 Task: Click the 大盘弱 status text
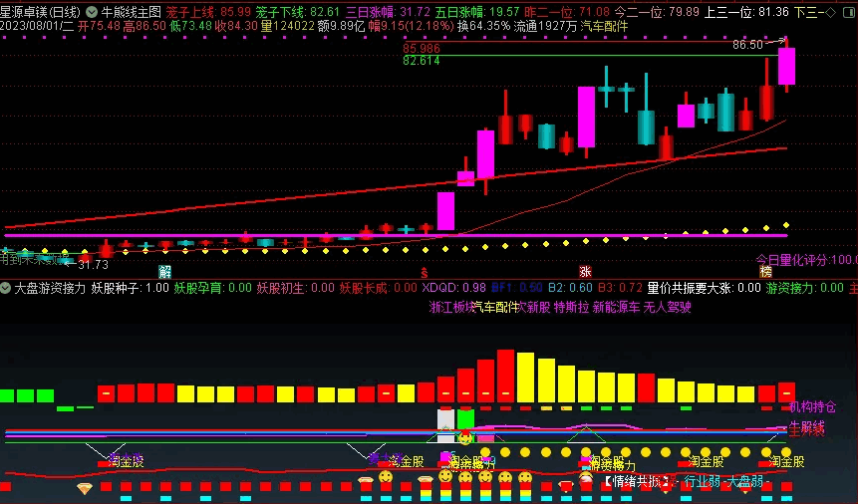pyautogui.click(x=744, y=481)
